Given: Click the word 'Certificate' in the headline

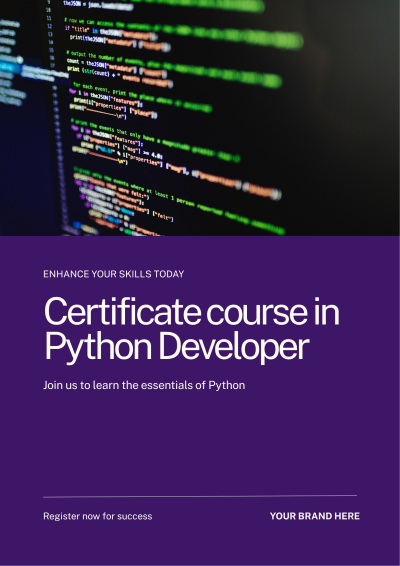Looking at the screenshot, I should pyautogui.click(x=122, y=312).
